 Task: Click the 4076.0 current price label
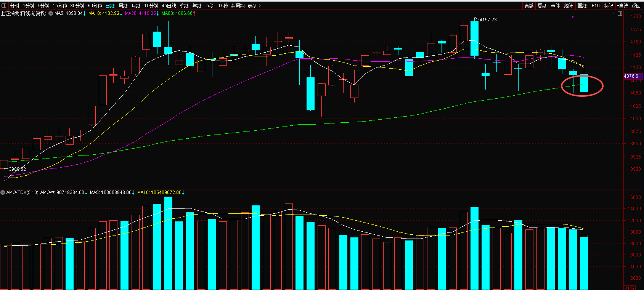(631, 76)
